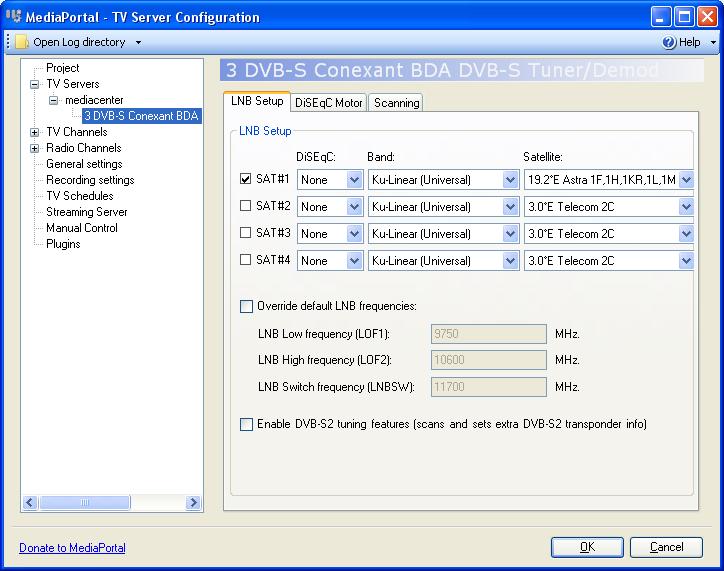724x571 pixels.
Task: Follow the Donate to MediaPortal link
Action: 72,547
